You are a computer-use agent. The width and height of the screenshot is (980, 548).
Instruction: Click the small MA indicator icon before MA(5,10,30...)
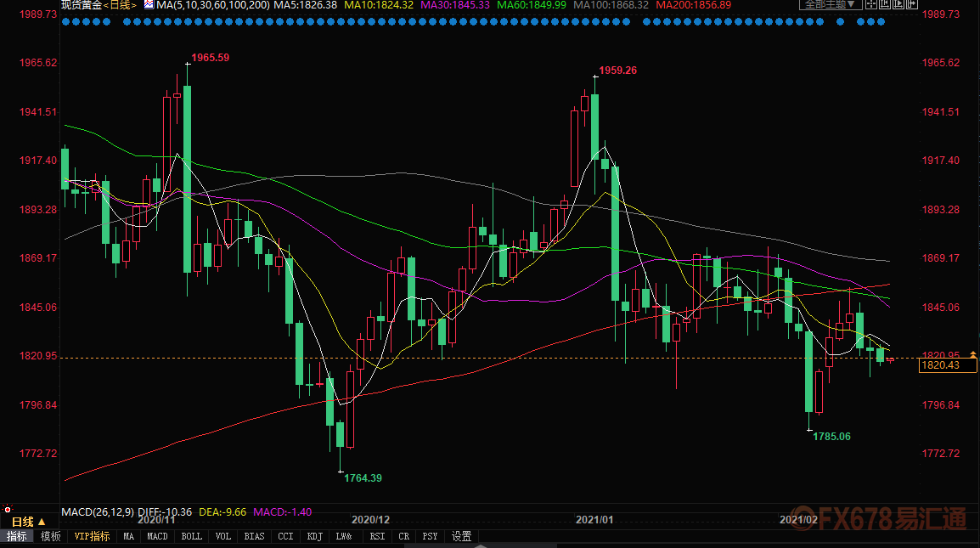pyautogui.click(x=149, y=5)
